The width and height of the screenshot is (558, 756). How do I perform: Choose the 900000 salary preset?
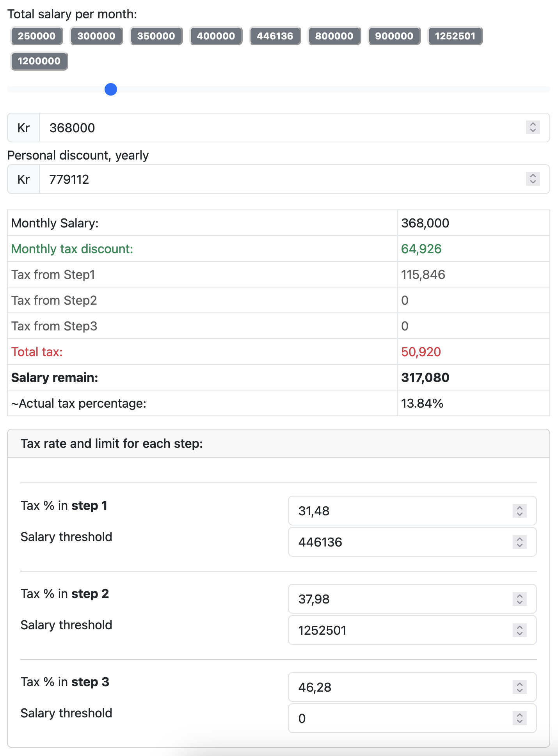(394, 36)
